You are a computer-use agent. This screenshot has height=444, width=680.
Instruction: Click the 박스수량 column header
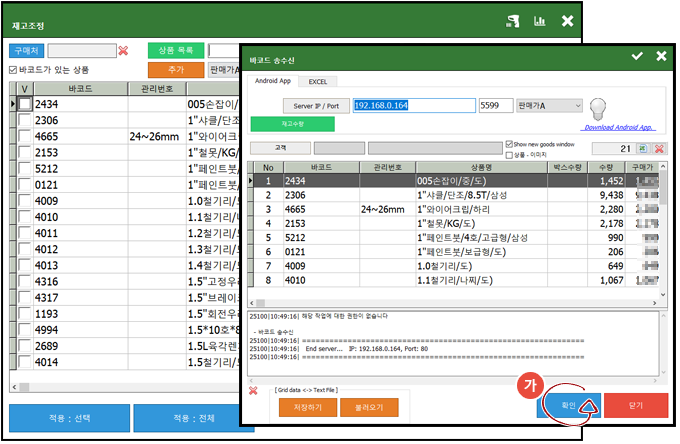pyautogui.click(x=567, y=167)
